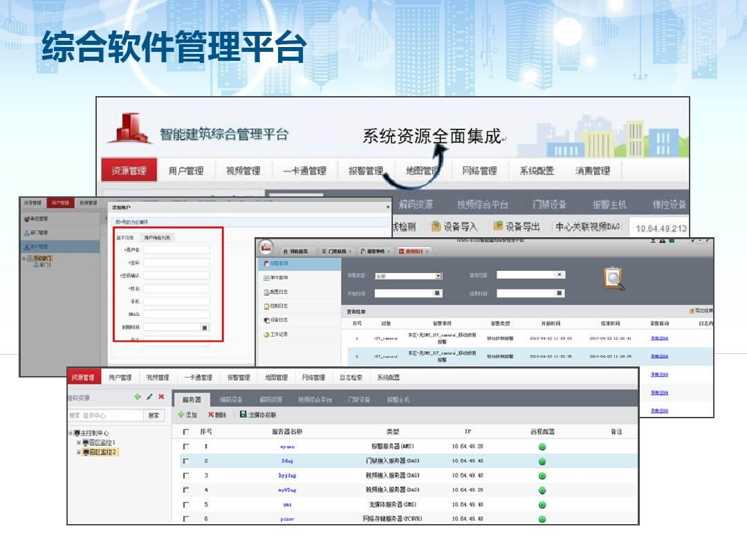
Task: Open 录像回放 link for alarm row 1
Action: pyautogui.click(x=659, y=338)
